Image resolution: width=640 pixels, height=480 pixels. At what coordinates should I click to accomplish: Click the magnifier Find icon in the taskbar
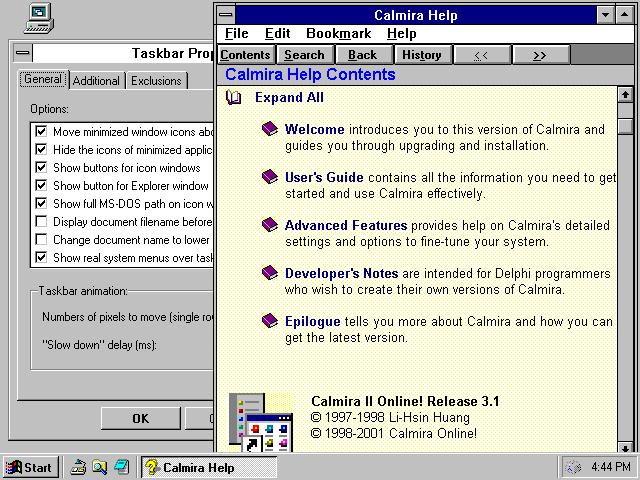(100, 467)
